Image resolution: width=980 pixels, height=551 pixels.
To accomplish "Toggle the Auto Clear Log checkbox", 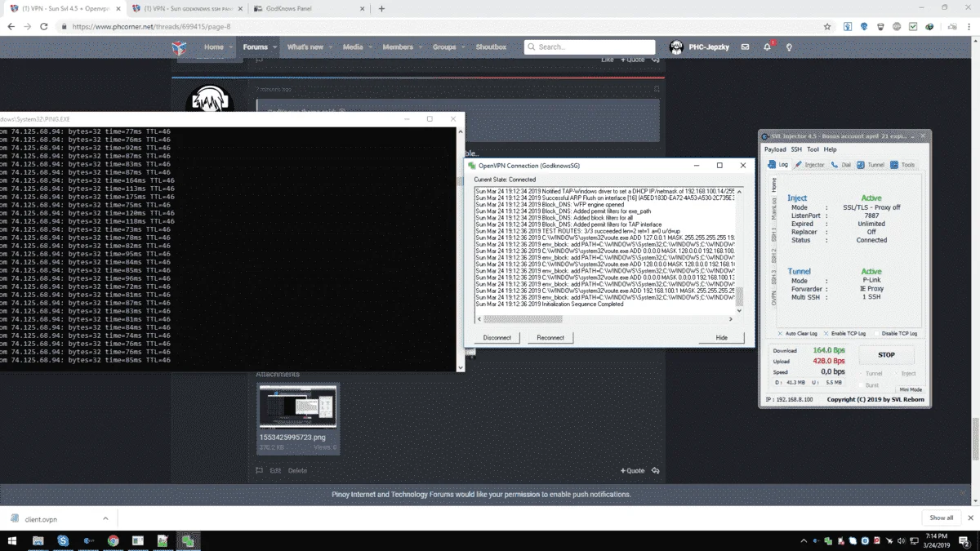I will (x=797, y=334).
